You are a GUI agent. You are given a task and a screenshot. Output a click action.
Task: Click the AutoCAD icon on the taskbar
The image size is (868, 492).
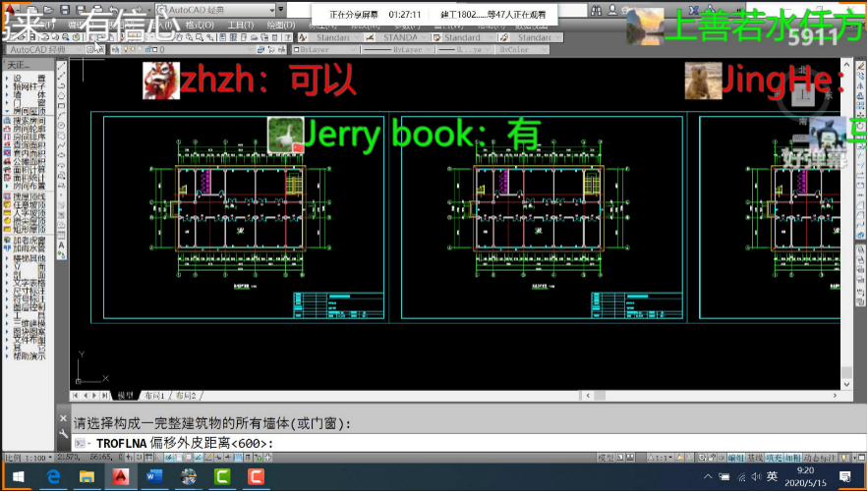click(120, 476)
